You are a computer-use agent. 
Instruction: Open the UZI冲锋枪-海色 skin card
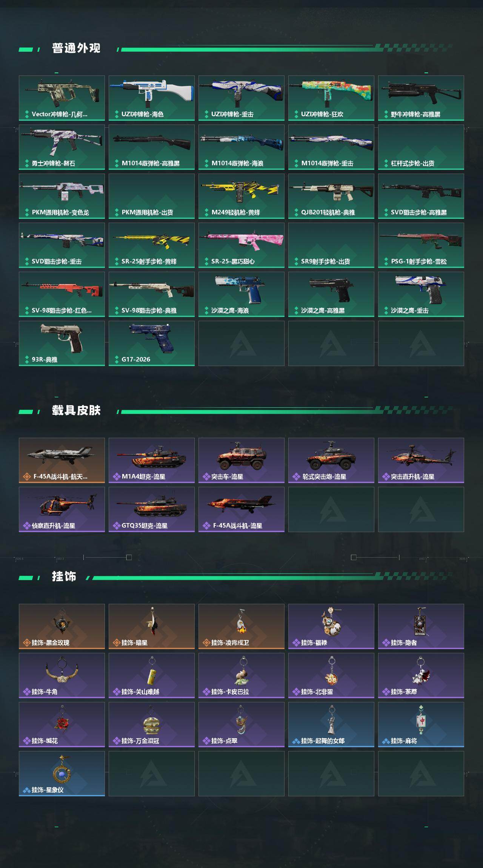152,98
